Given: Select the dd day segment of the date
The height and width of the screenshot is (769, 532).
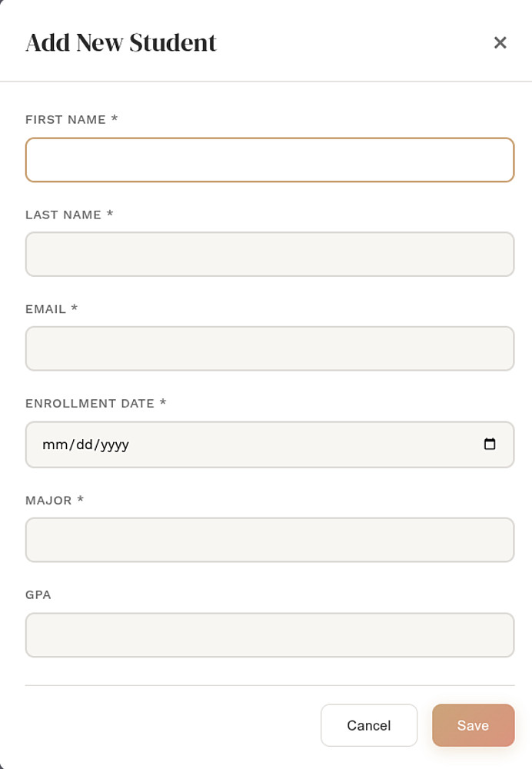Looking at the screenshot, I should [85, 444].
